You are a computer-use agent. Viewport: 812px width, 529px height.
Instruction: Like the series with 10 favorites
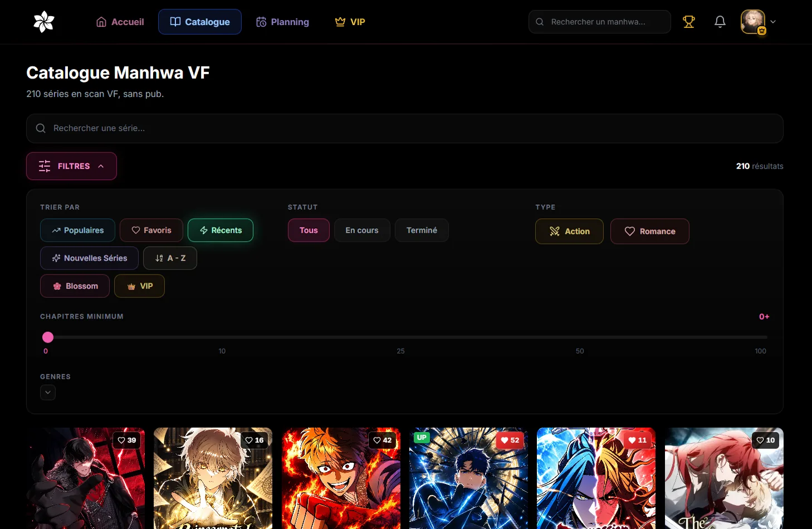click(x=766, y=440)
